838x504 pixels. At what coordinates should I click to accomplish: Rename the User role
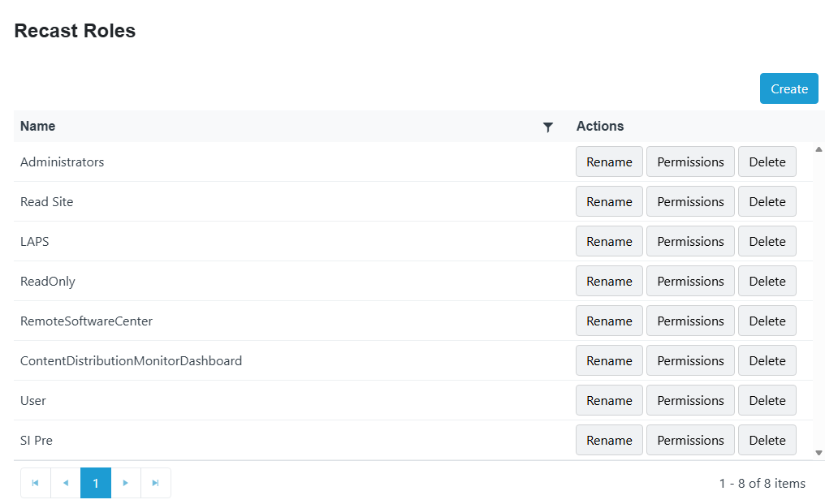[609, 400]
